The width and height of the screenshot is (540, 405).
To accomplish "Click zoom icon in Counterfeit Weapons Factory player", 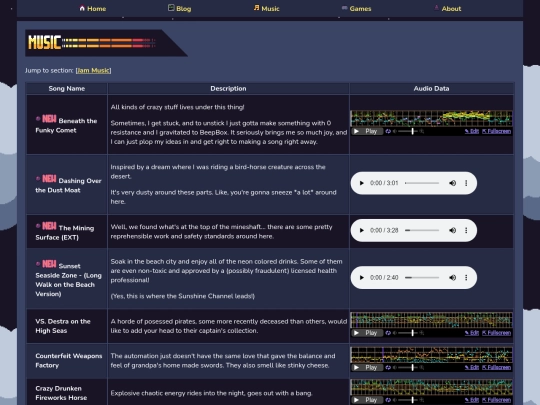I will [422, 367].
